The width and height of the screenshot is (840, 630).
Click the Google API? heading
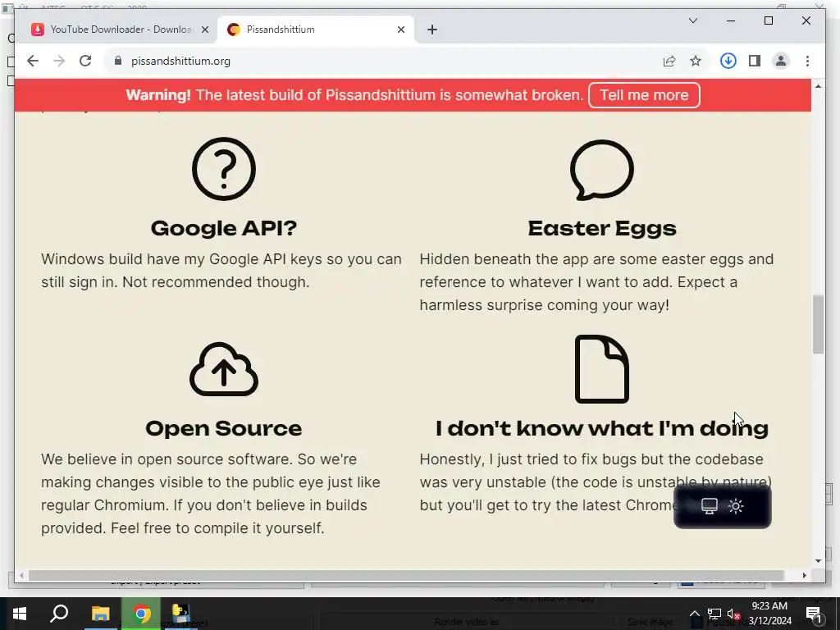(x=224, y=228)
